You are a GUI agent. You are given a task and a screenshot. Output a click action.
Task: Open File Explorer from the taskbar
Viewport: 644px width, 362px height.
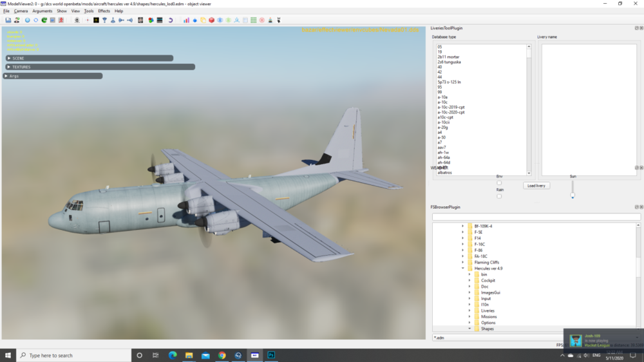[189, 355]
